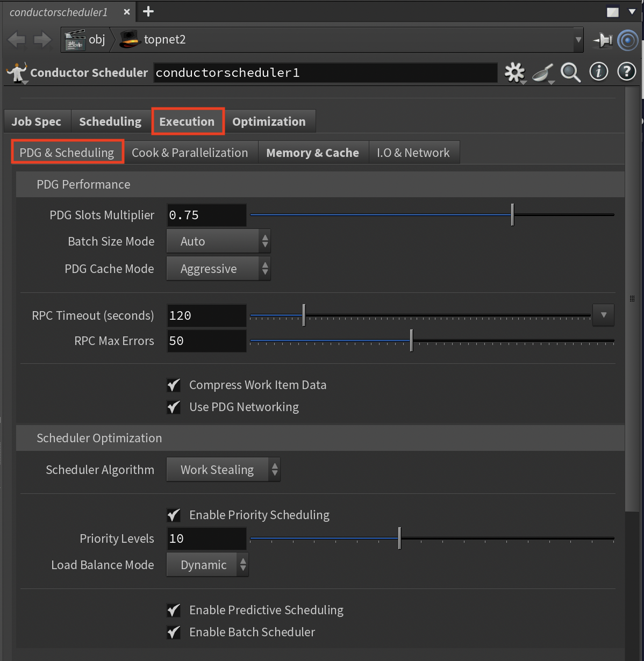Switch to Memory & Cache subtab
The image size is (644, 661).
313,153
